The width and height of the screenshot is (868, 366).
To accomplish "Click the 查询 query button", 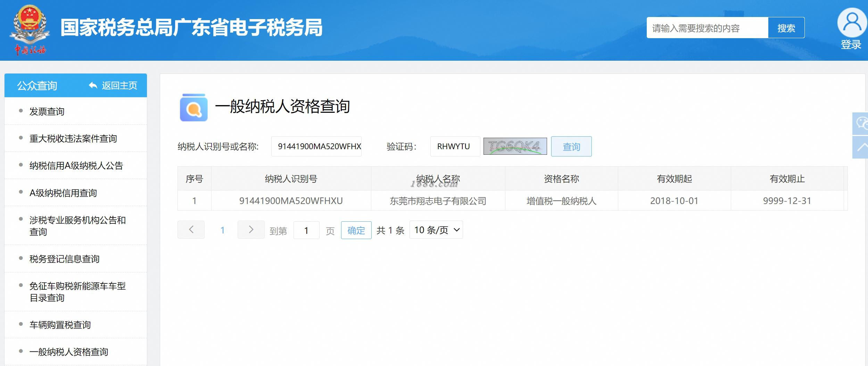I will click(571, 146).
